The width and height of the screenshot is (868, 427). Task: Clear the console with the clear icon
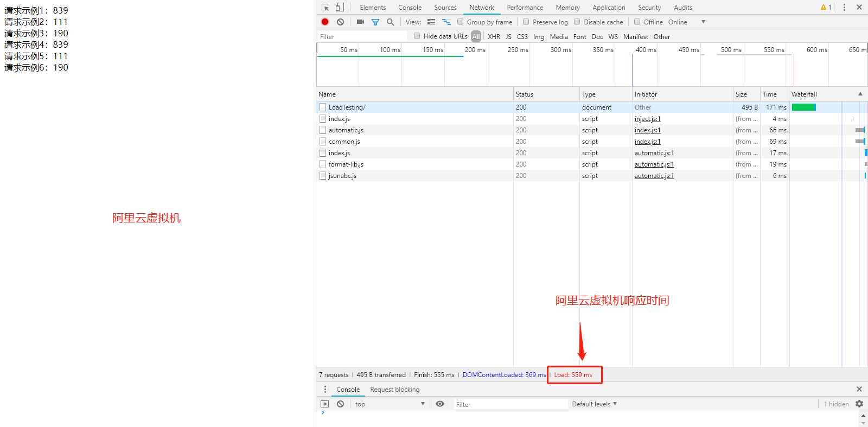[x=340, y=404]
